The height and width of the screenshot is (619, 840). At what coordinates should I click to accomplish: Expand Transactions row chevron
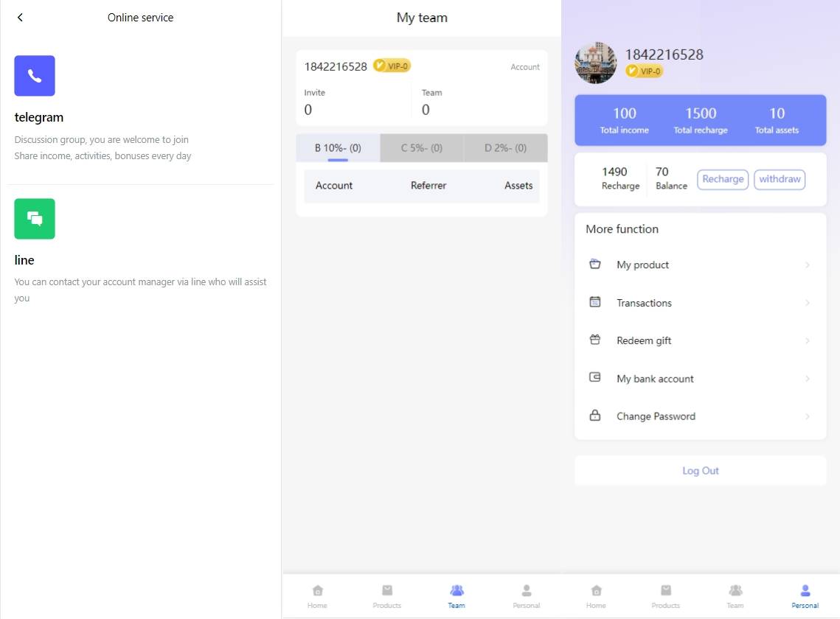(808, 303)
